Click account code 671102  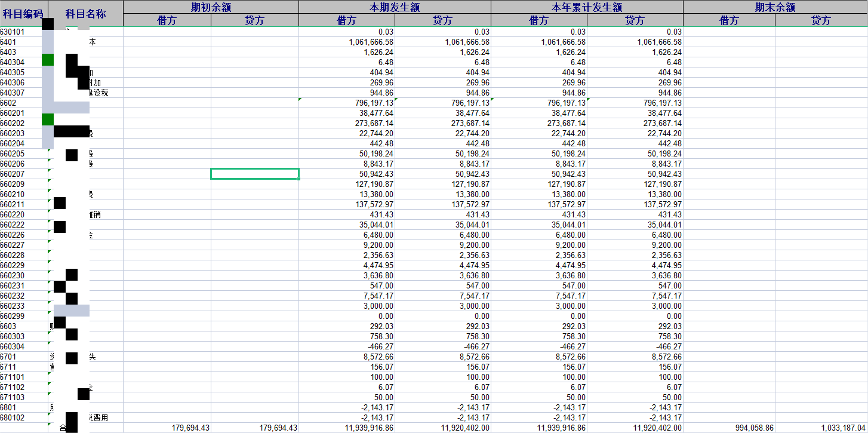point(13,387)
